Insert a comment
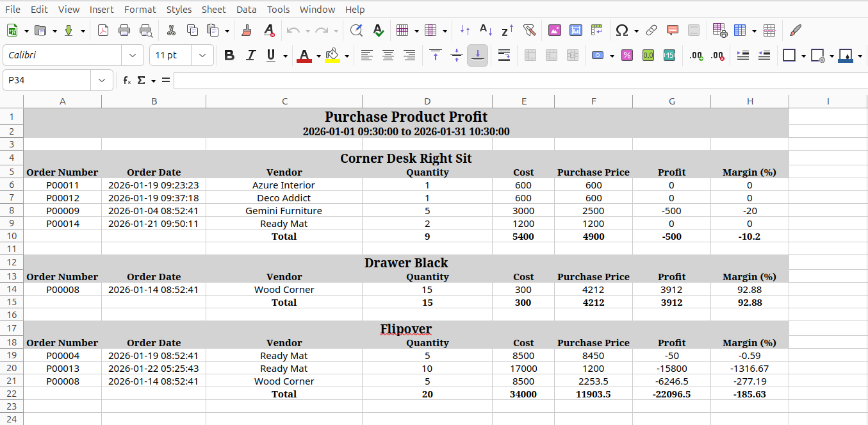 (673, 30)
